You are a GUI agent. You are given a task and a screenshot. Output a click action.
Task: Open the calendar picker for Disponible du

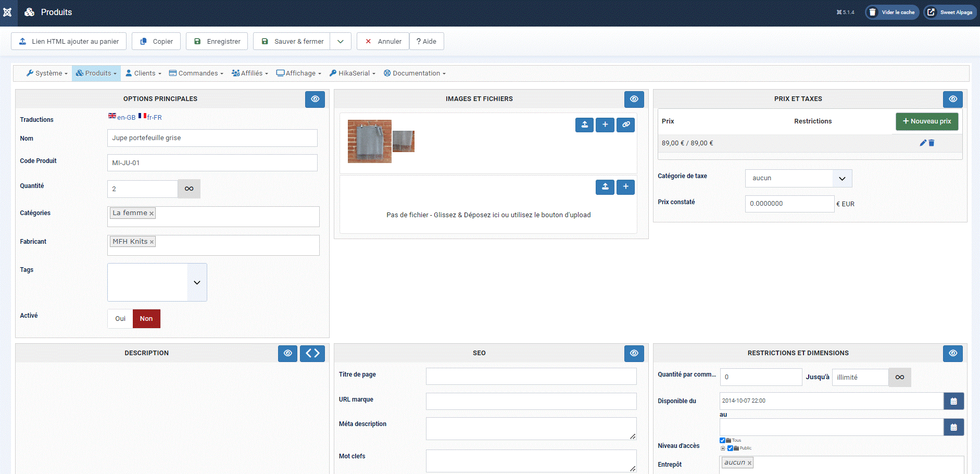tap(953, 401)
